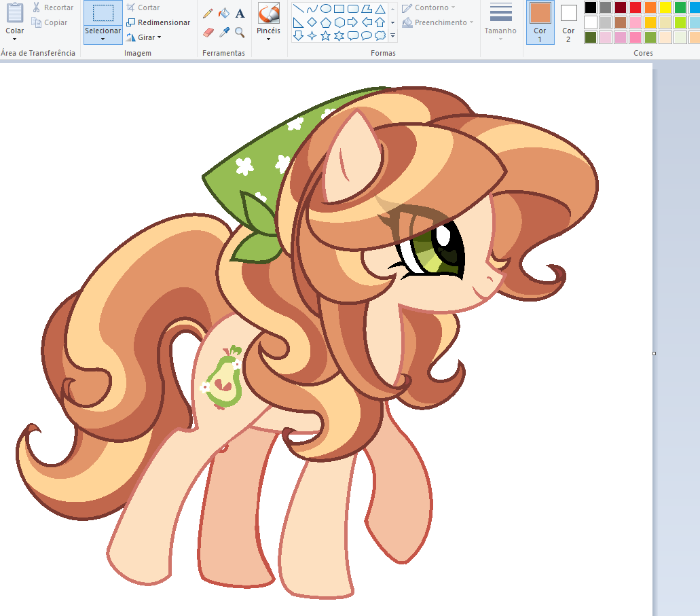
Task: Choose the Up arrow shape
Action: [x=380, y=22]
